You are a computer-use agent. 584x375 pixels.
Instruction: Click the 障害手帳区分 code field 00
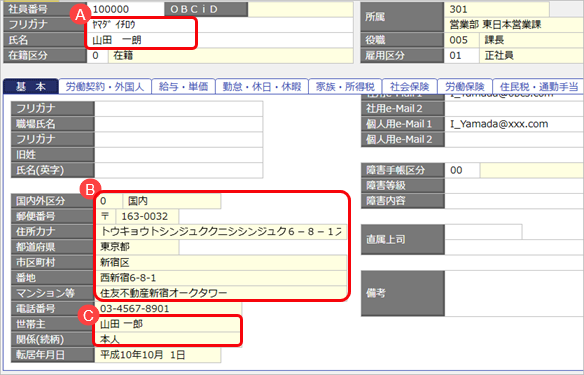462,170
